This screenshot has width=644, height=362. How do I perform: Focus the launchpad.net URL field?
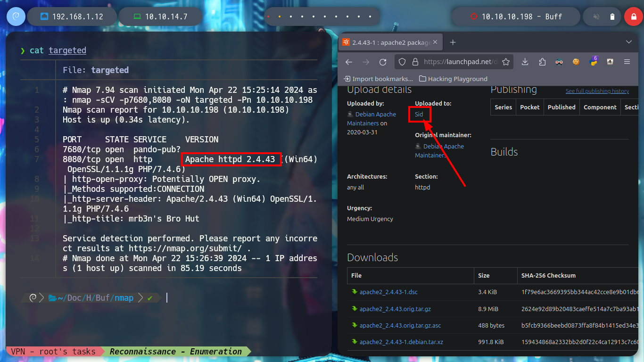(x=460, y=62)
